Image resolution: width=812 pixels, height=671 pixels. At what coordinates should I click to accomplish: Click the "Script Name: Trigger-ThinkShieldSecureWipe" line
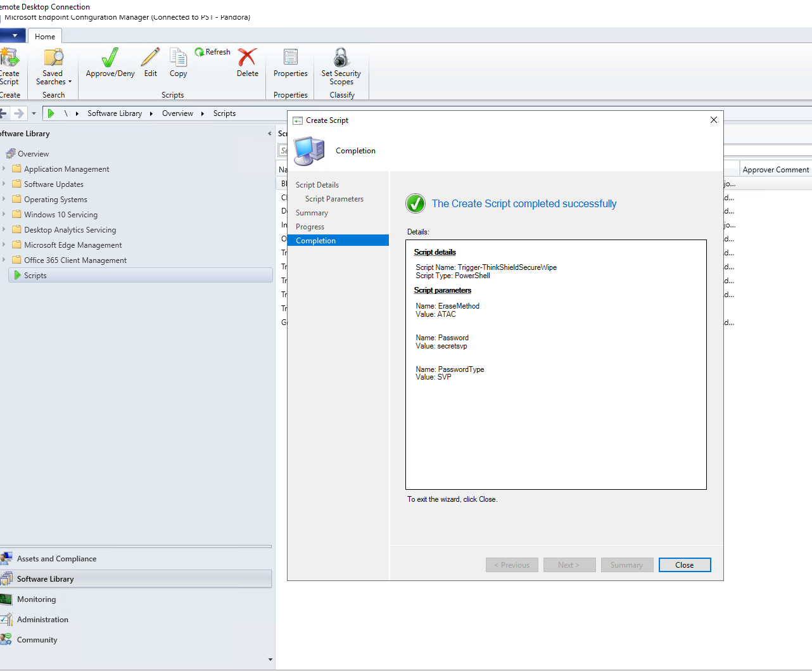pyautogui.click(x=486, y=267)
